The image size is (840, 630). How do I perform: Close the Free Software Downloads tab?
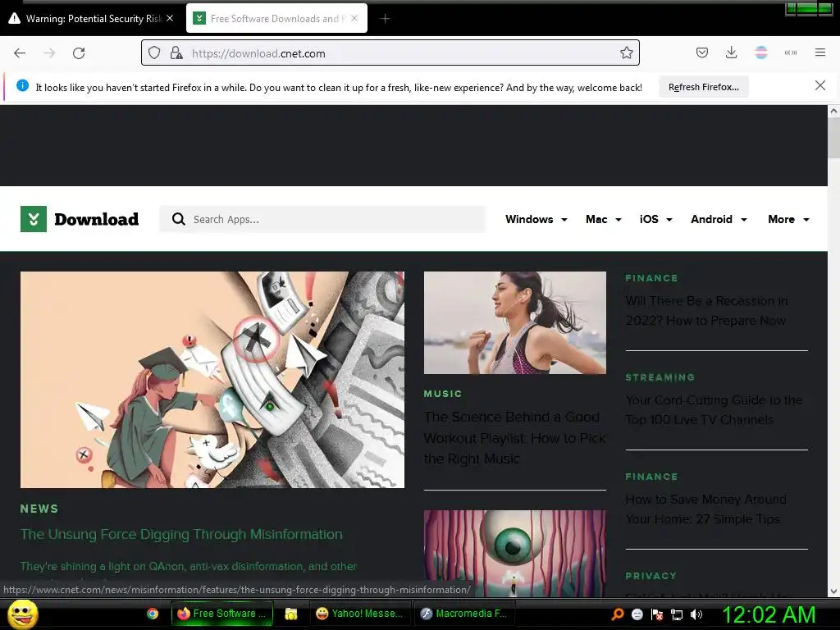point(354,18)
